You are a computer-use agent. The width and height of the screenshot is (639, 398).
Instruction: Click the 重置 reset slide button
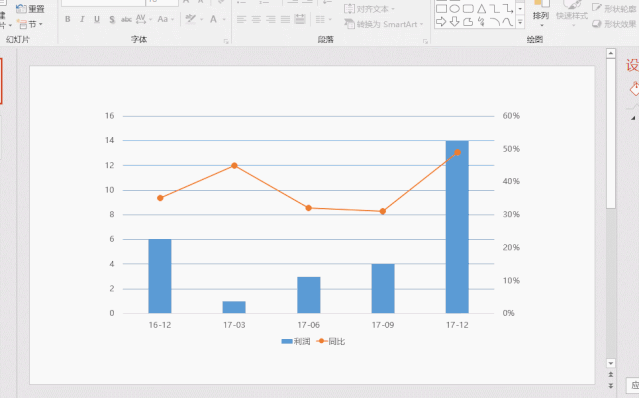click(30, 9)
